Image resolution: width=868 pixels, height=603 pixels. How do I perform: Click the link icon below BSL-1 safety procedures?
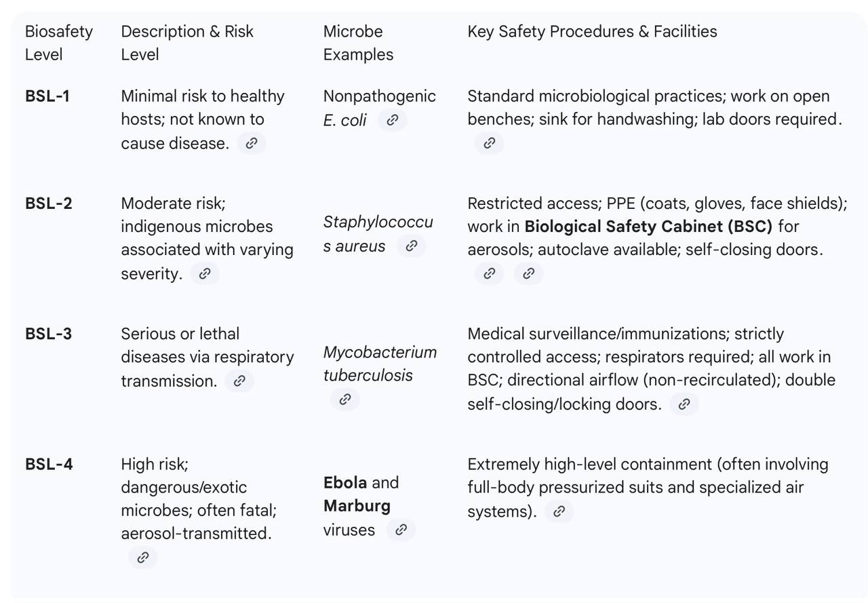[x=489, y=143]
